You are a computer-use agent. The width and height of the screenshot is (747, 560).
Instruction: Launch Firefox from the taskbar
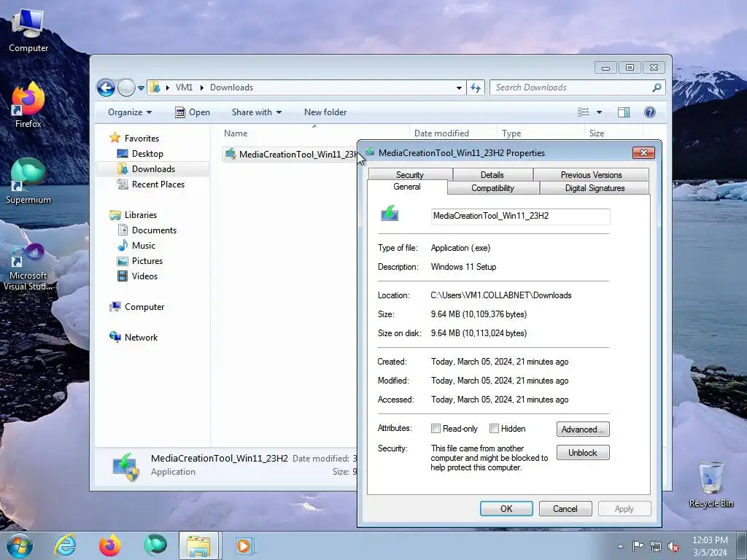(x=109, y=545)
